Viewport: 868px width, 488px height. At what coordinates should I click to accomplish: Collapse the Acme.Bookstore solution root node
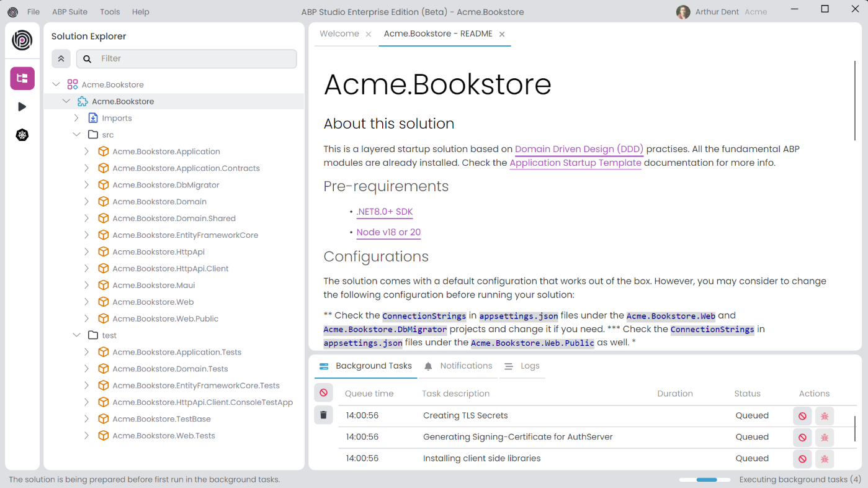(x=56, y=84)
